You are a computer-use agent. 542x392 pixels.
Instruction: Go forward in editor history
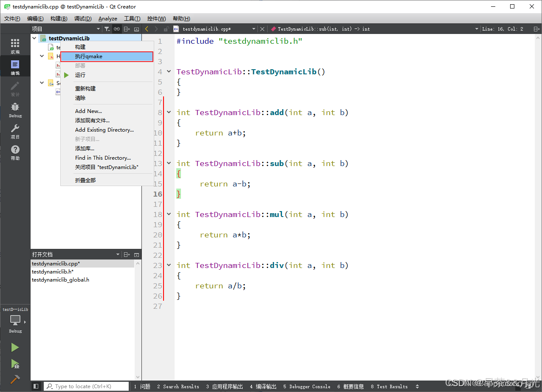(156, 29)
